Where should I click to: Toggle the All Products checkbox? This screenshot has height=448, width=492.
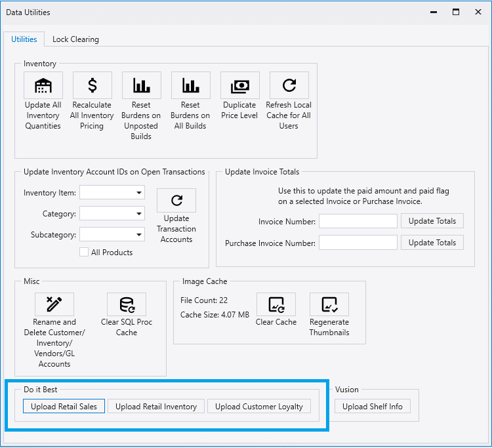pyautogui.click(x=84, y=253)
